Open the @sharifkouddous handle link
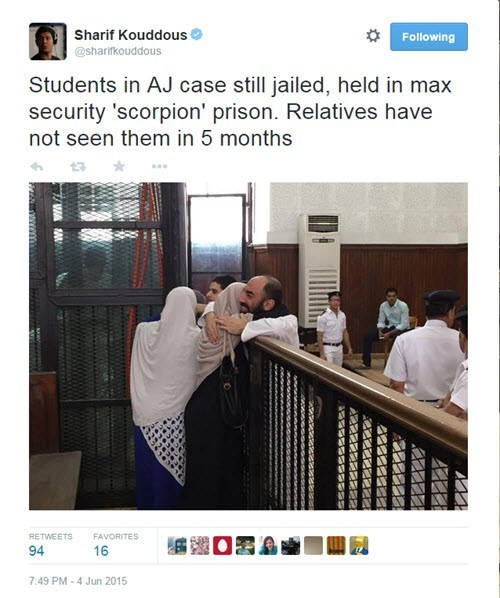The width and height of the screenshot is (500, 598). pos(118,51)
